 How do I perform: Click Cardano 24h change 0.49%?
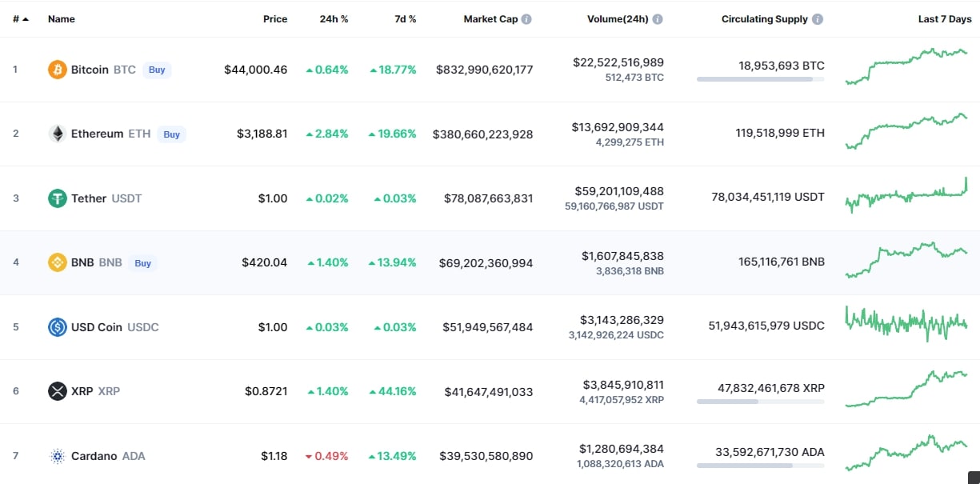point(326,456)
